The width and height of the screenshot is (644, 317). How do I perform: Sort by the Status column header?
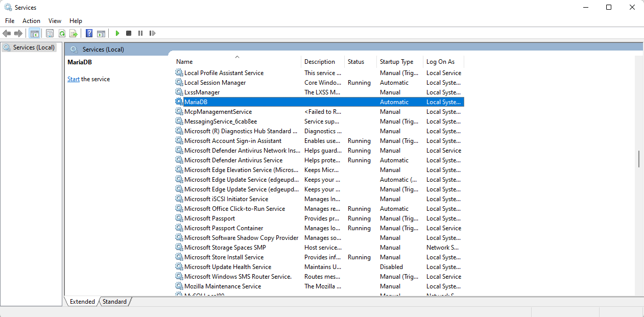(x=356, y=62)
